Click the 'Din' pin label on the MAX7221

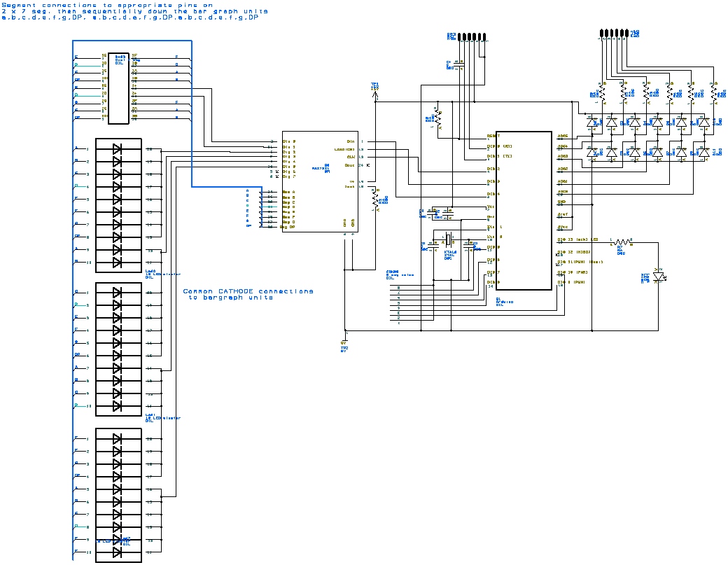(350, 141)
